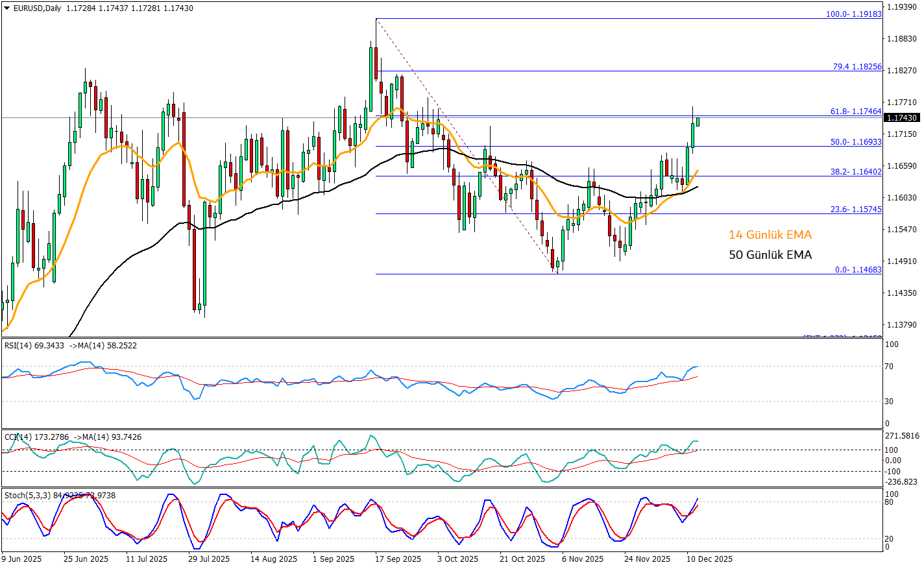924x567 pixels.
Task: Click the current price tag 1.17430
Action: [x=903, y=118]
